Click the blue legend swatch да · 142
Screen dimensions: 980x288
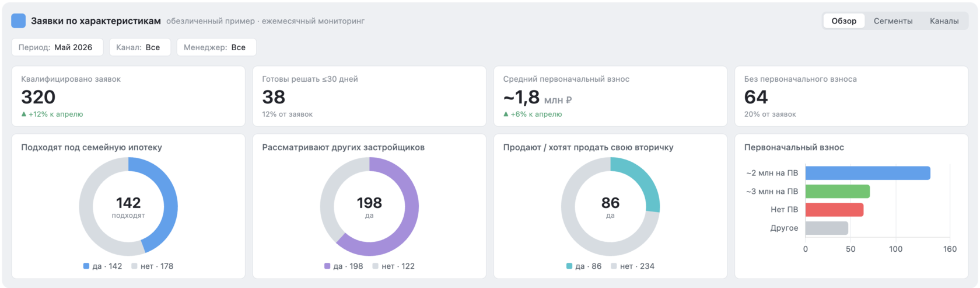86,266
